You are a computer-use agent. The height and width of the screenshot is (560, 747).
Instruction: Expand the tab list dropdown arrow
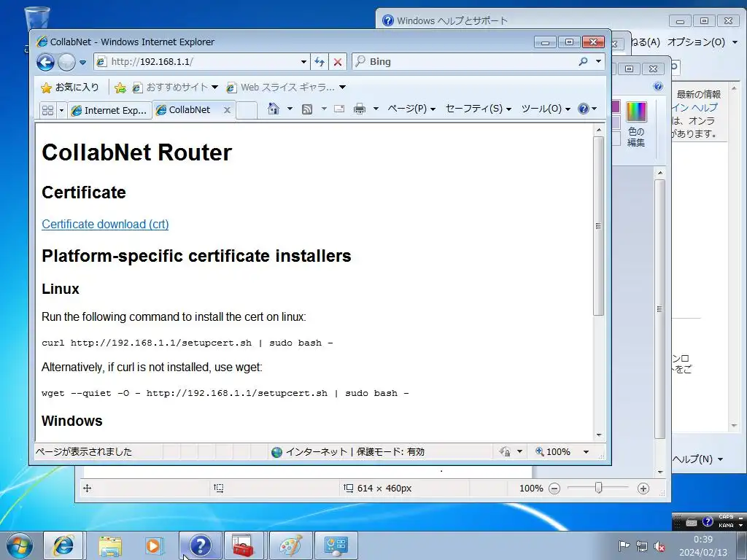[x=61, y=111]
